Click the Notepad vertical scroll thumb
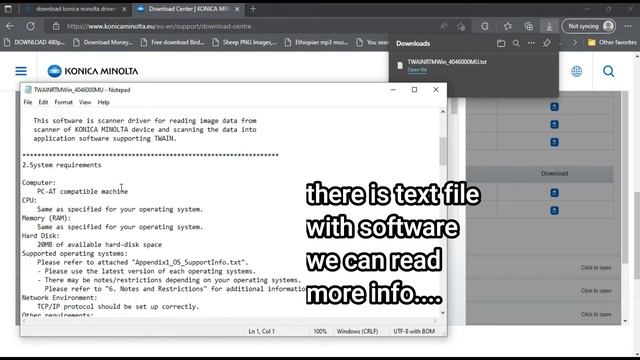 [x=443, y=151]
